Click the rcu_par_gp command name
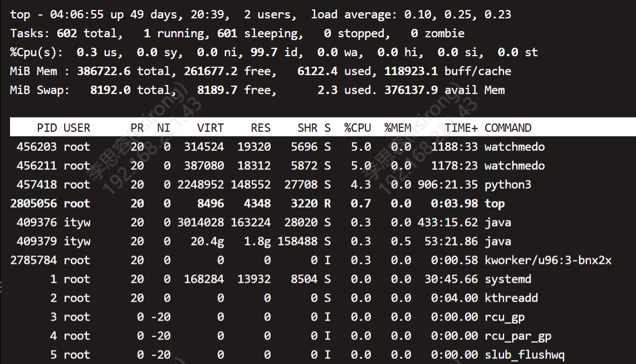Screen dimensions: 636x364 (518, 336)
